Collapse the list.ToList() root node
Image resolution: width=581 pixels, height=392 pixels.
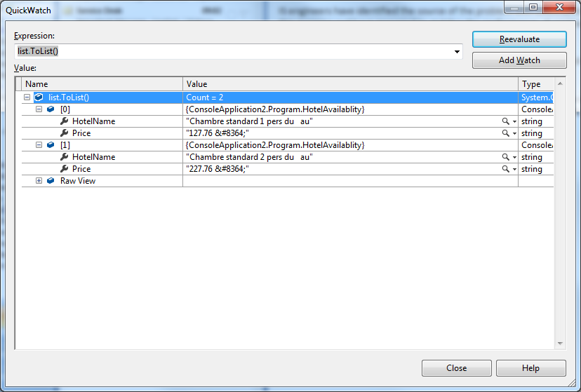[27, 97]
